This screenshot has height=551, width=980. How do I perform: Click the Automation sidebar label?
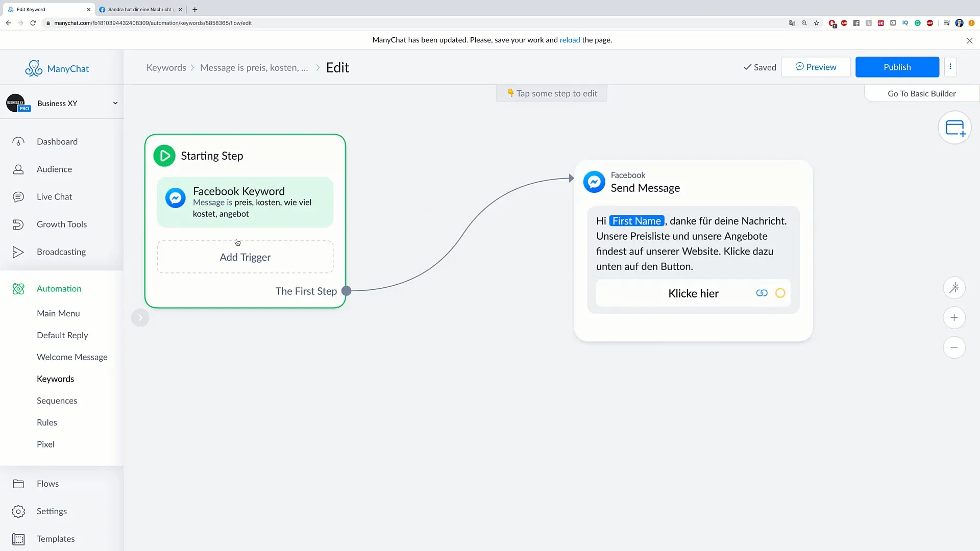point(59,289)
